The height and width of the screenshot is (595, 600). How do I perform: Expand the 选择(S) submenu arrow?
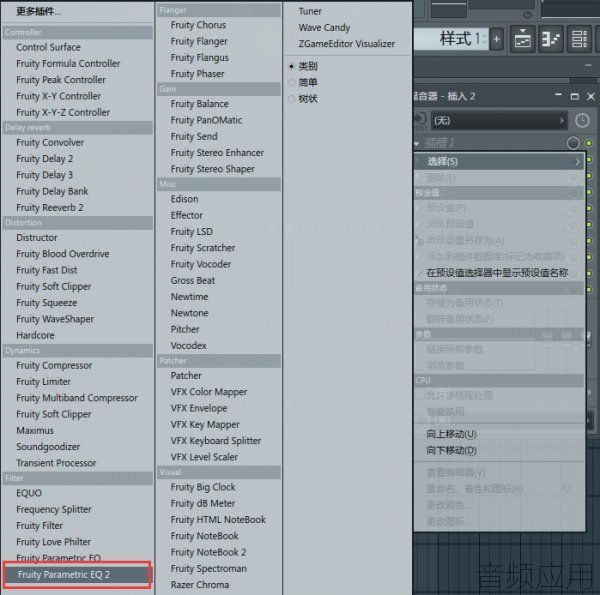(577, 162)
